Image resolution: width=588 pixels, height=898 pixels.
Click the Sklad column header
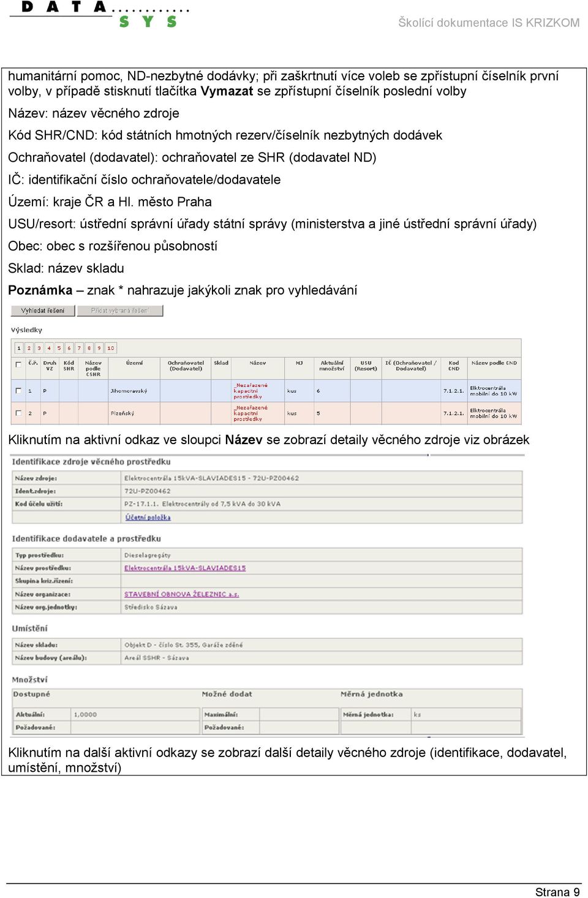click(x=221, y=363)
